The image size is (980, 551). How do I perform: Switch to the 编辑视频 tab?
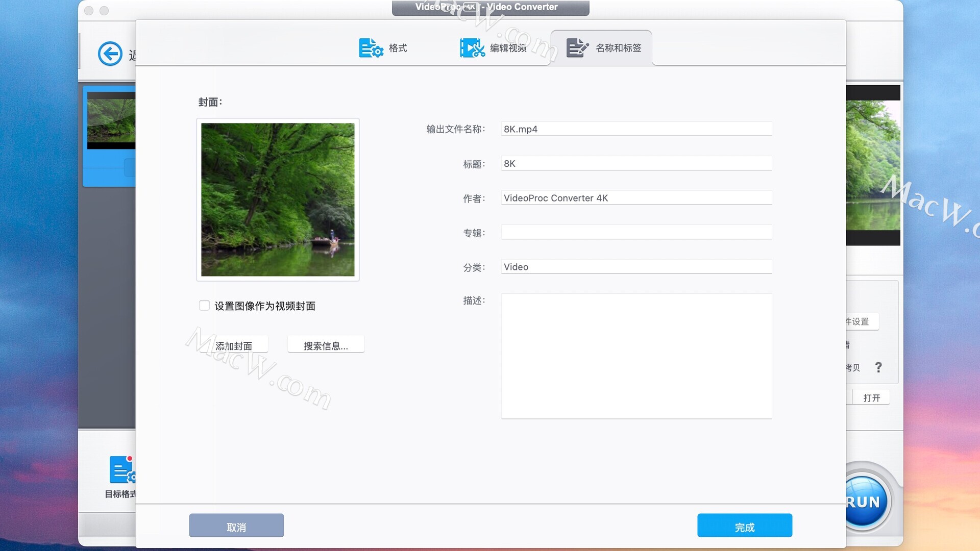[x=493, y=48]
